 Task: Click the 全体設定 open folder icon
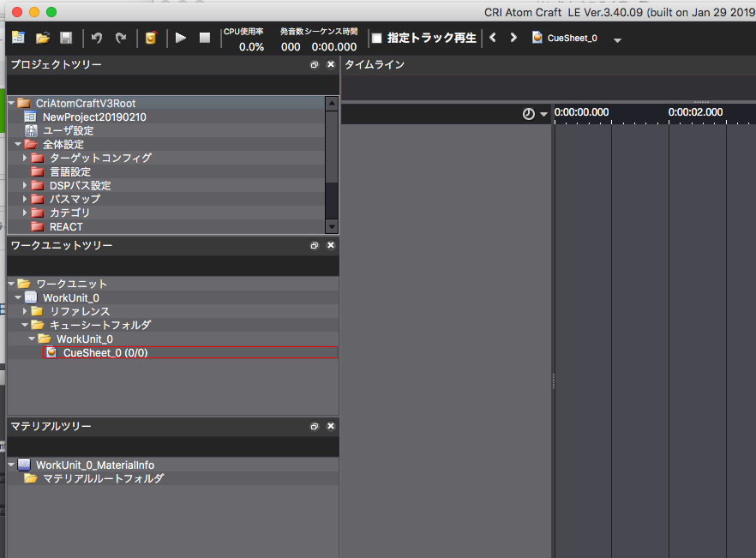[31, 144]
